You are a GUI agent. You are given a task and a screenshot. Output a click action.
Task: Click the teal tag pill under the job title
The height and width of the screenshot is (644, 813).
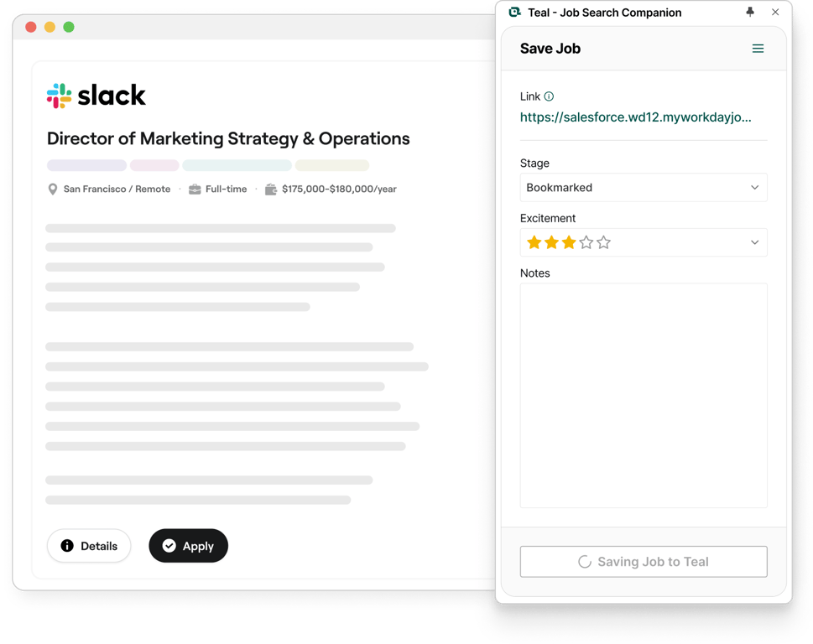point(237,165)
